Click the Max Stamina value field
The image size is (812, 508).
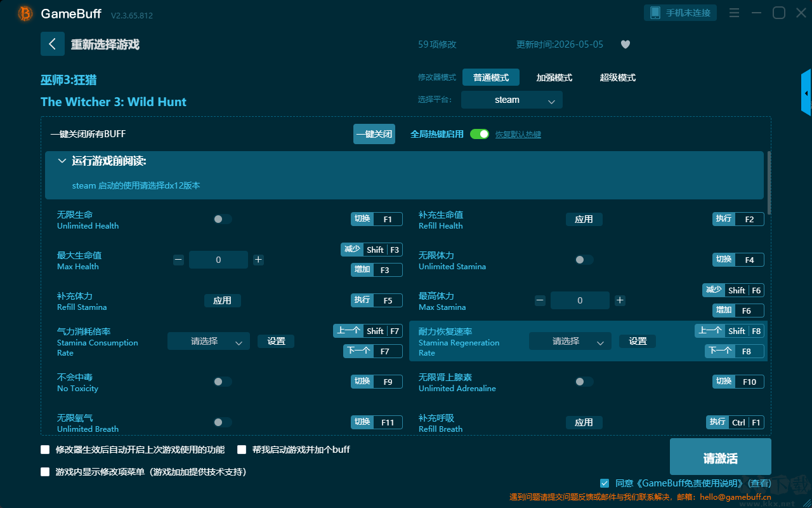580,300
